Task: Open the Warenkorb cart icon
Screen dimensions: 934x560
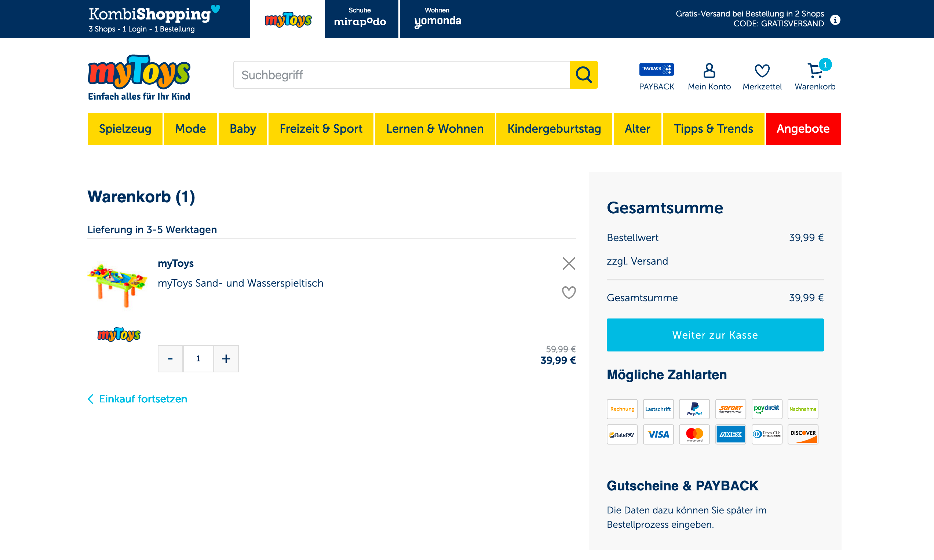Action: tap(815, 71)
